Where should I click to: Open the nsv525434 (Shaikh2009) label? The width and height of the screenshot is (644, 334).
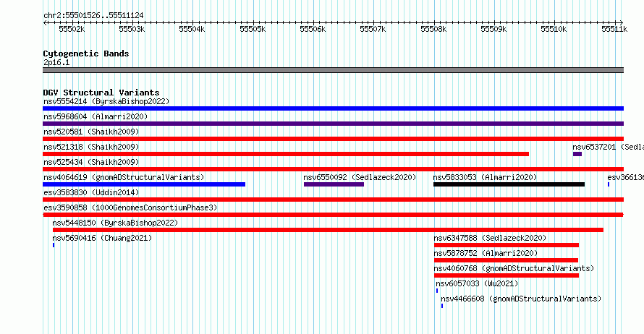(x=91, y=162)
